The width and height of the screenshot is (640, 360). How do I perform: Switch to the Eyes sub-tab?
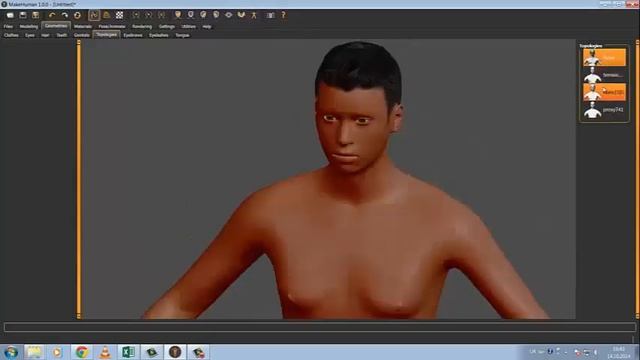coord(30,35)
